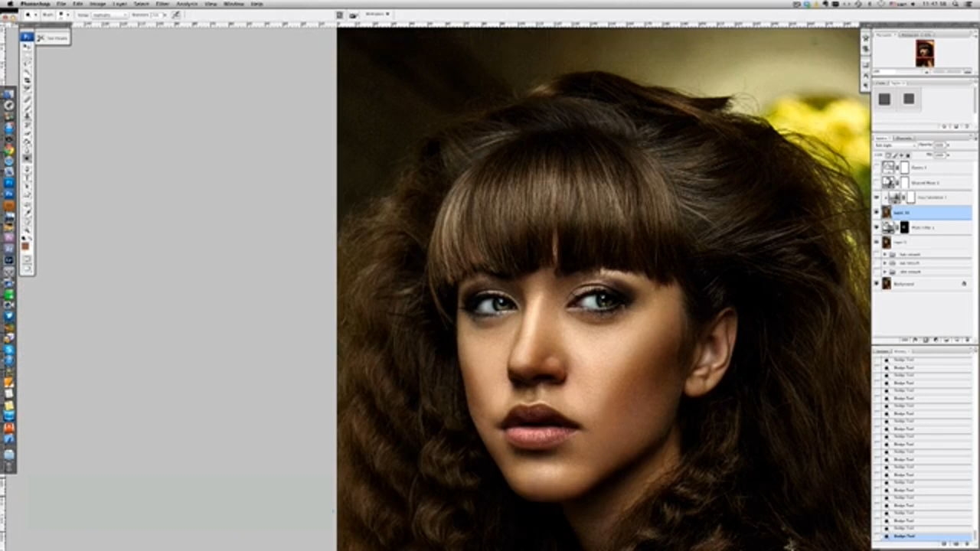
Task: Select the Eraser tool
Action: [28, 132]
